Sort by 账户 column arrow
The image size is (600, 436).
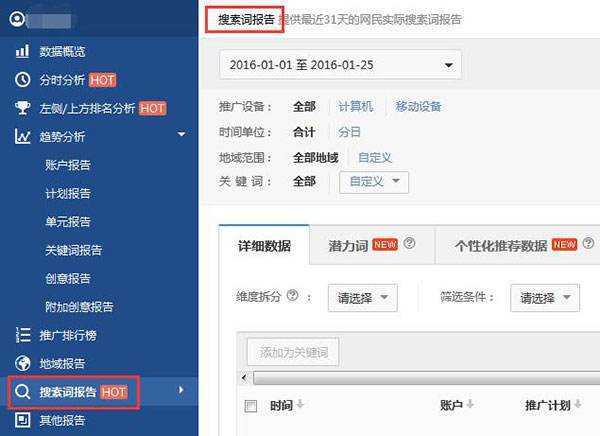470,404
